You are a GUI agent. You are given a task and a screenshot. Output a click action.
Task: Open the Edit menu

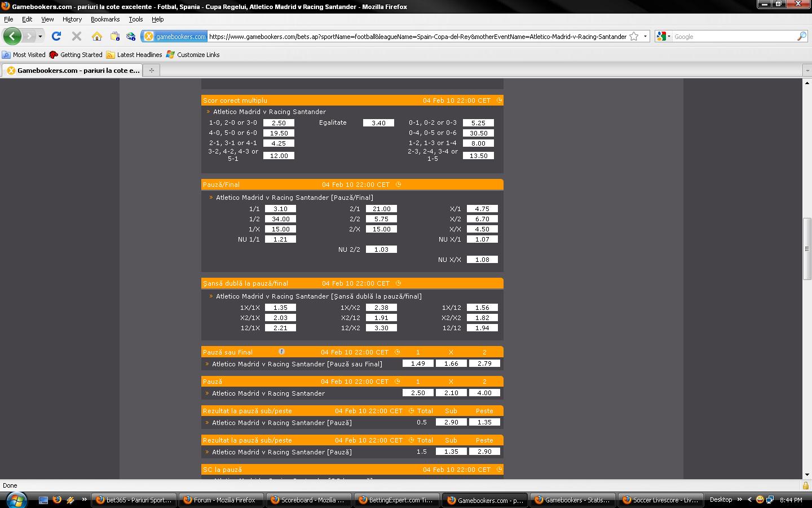point(27,19)
